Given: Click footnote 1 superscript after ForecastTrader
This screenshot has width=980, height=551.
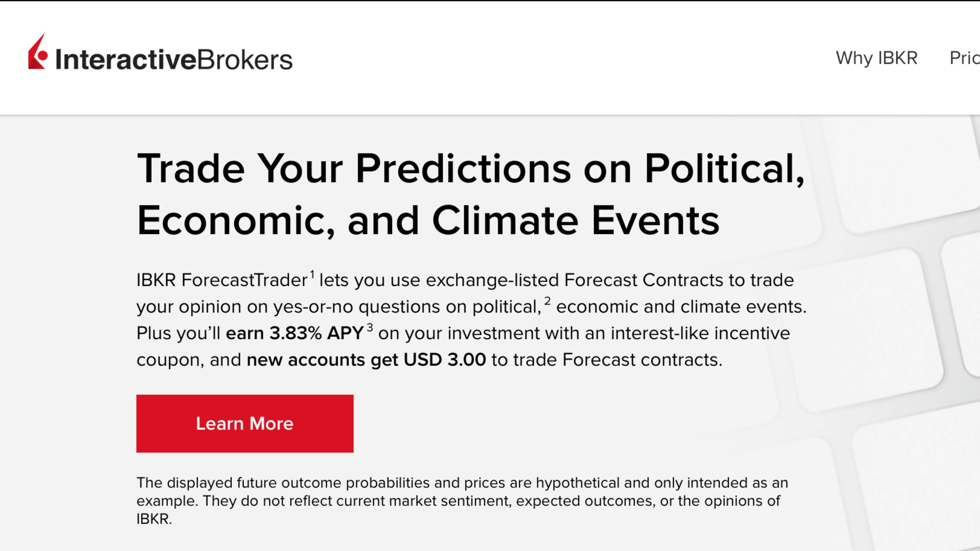Looking at the screenshot, I should pos(312,274).
